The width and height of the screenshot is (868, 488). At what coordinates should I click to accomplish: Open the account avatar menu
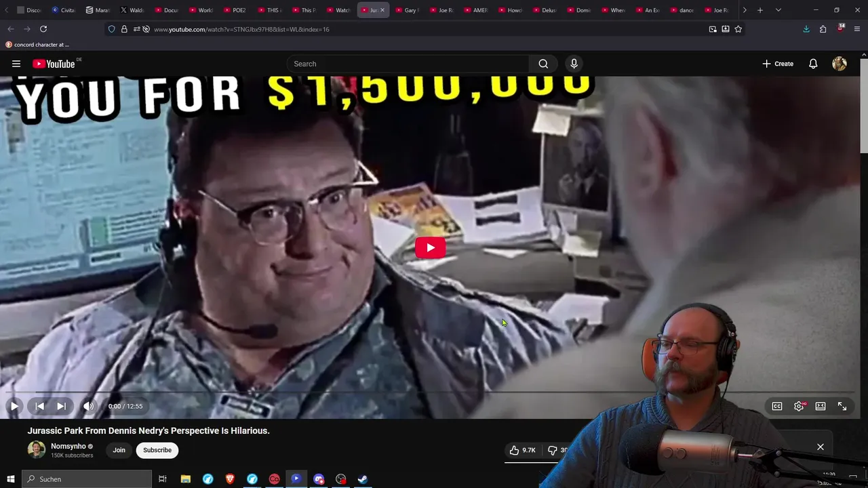[840, 64]
